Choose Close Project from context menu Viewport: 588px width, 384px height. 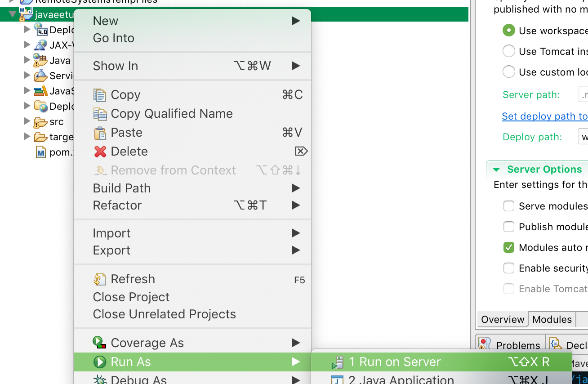pos(131,297)
